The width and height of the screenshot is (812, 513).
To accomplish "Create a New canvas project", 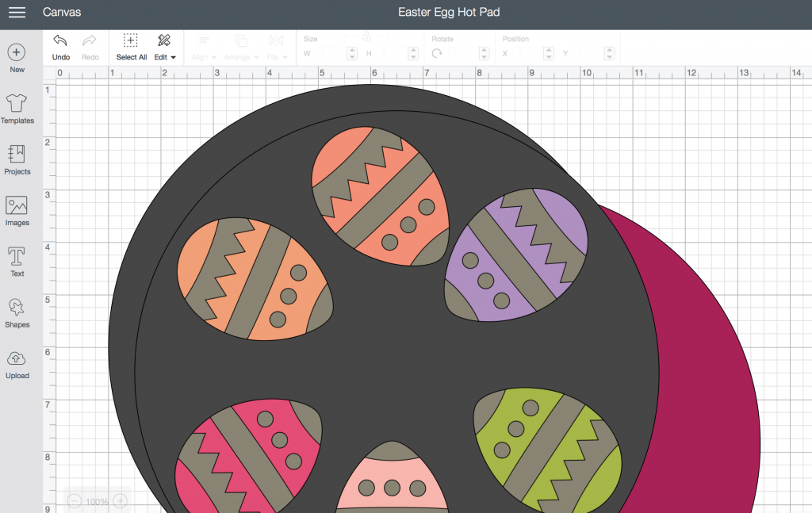I will click(x=17, y=58).
